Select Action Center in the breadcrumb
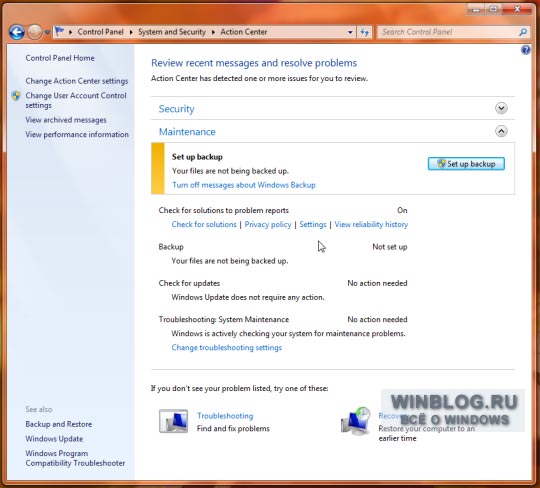 [x=243, y=32]
